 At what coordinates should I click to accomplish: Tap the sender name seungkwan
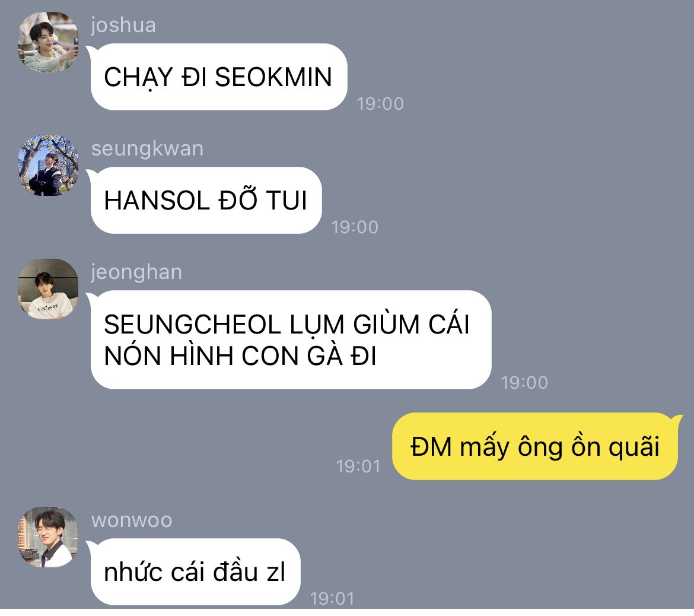tap(147, 149)
